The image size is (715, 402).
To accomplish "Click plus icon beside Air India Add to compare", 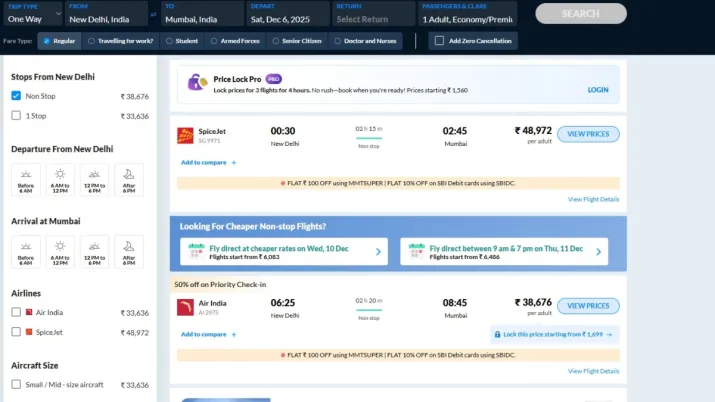I will [x=234, y=335].
